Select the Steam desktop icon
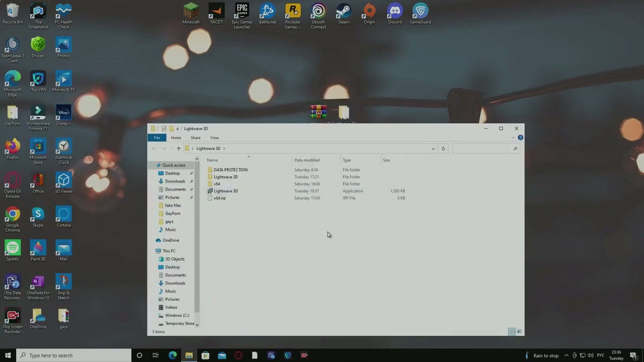644x362 pixels. tap(344, 14)
